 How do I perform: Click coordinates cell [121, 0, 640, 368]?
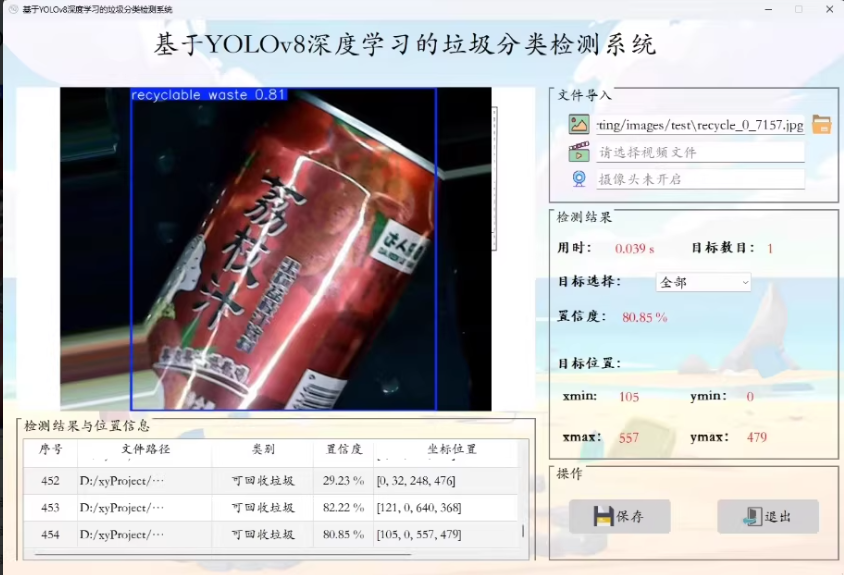(x=446, y=508)
